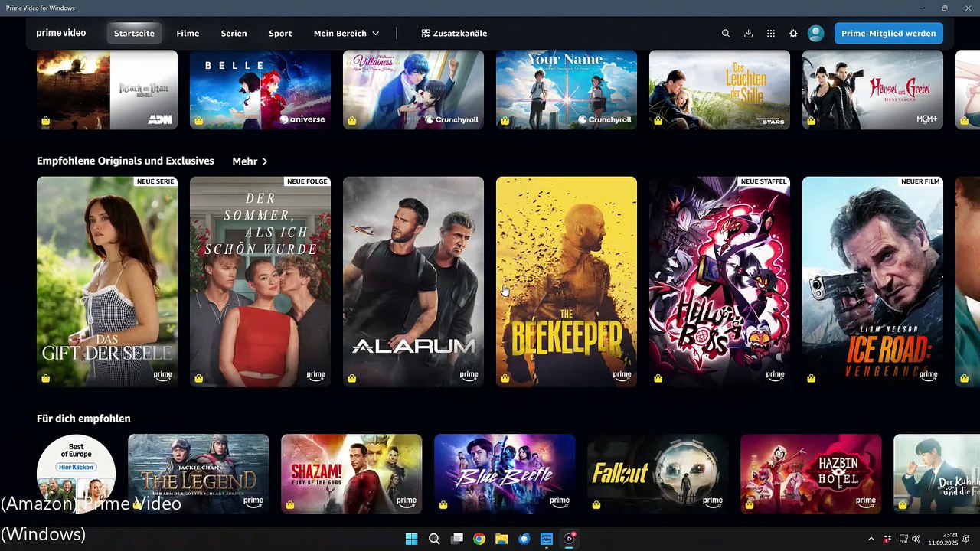Open Das Leuchten der Stille thumbnail
The height and width of the screenshot is (551, 980).
(x=720, y=90)
